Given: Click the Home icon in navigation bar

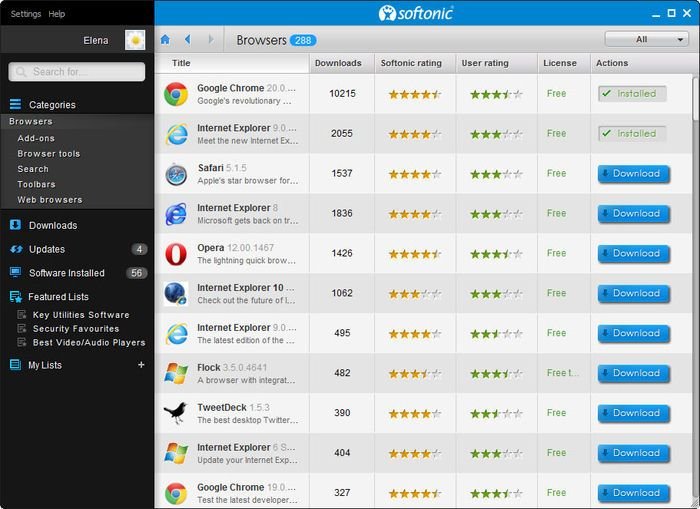Looking at the screenshot, I should (165, 40).
